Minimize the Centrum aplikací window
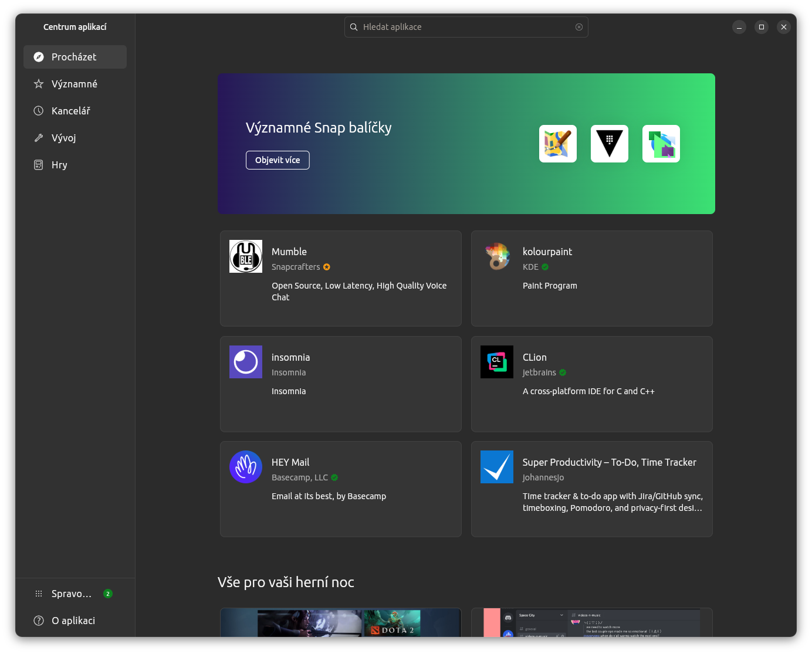Image resolution: width=812 pixels, height=654 pixels. pyautogui.click(x=739, y=27)
